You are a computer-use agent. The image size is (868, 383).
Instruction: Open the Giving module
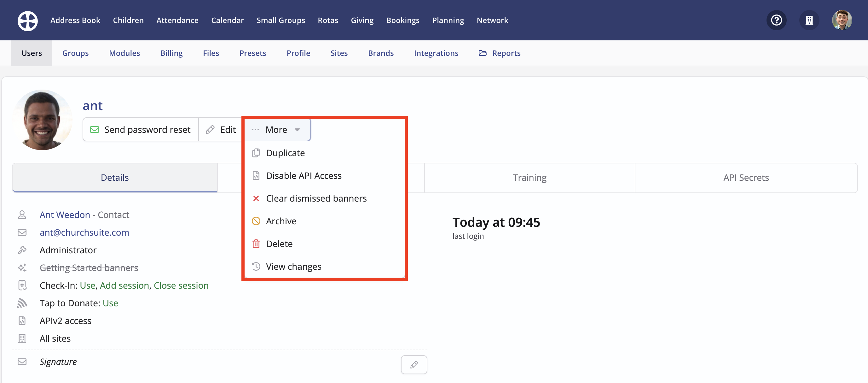tap(362, 20)
